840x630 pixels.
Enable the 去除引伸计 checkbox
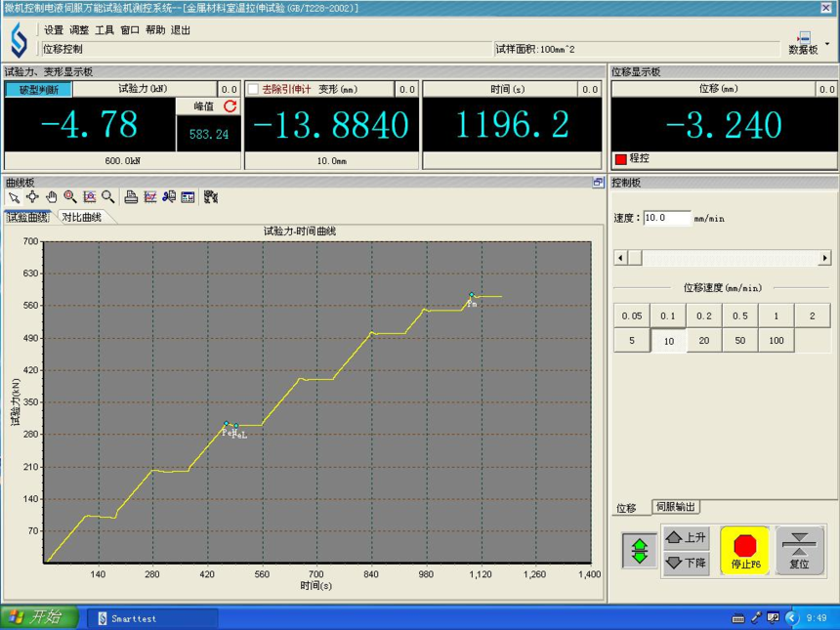pos(254,89)
